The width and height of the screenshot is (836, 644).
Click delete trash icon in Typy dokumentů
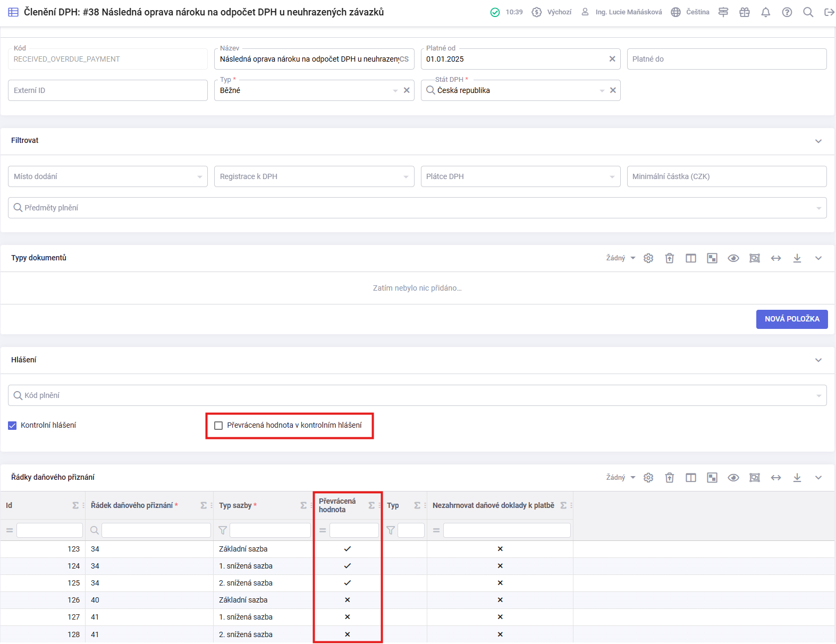pos(670,258)
